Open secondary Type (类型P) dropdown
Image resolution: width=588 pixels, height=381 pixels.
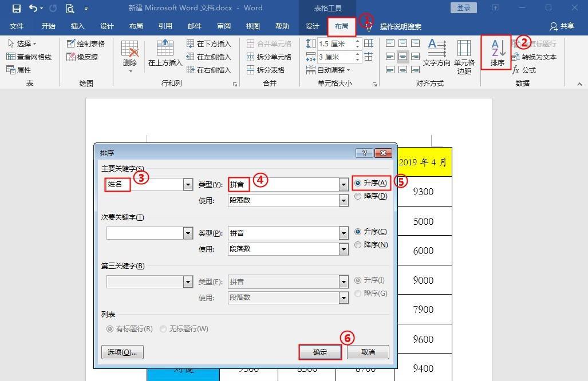tap(344, 233)
